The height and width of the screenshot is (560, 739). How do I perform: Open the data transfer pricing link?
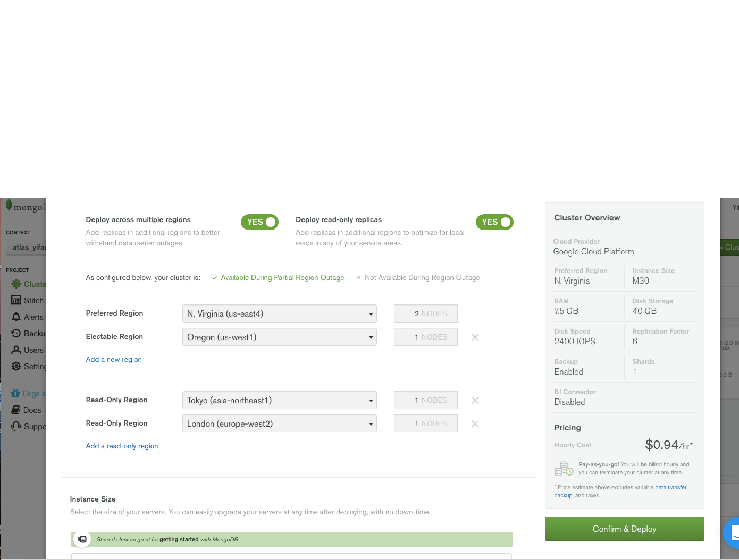coord(671,487)
